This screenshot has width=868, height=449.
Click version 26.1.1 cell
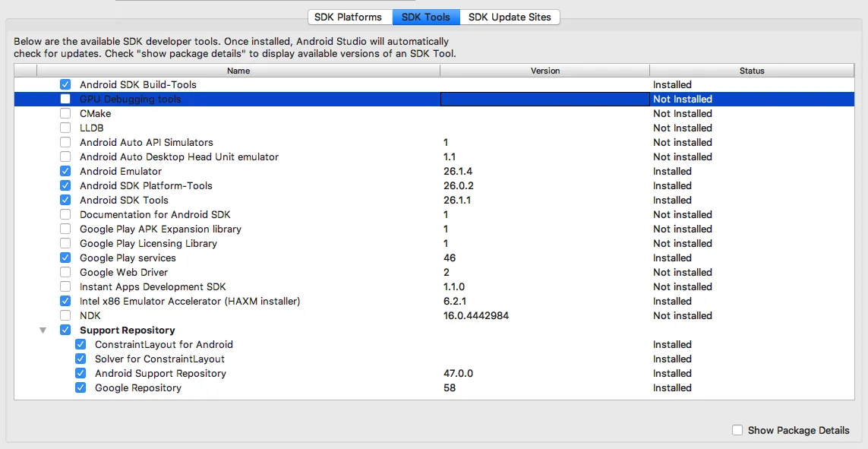[x=457, y=200]
